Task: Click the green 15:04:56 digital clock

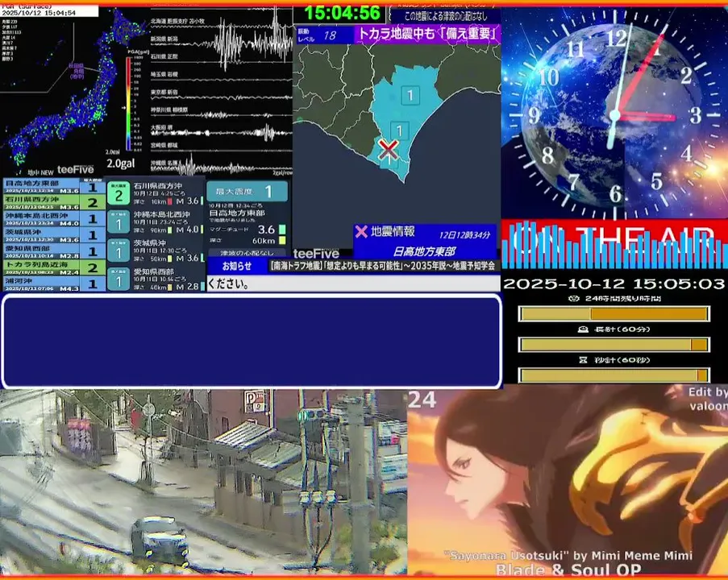Action: 342,13
